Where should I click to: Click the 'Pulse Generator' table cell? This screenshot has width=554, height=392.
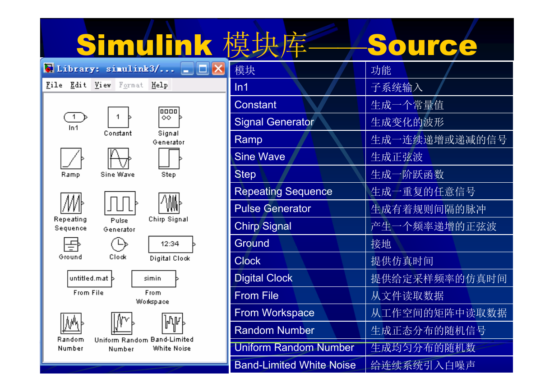[298, 209]
